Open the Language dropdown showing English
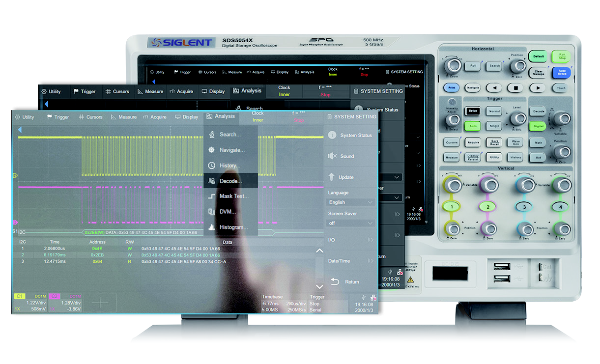 [351, 202]
